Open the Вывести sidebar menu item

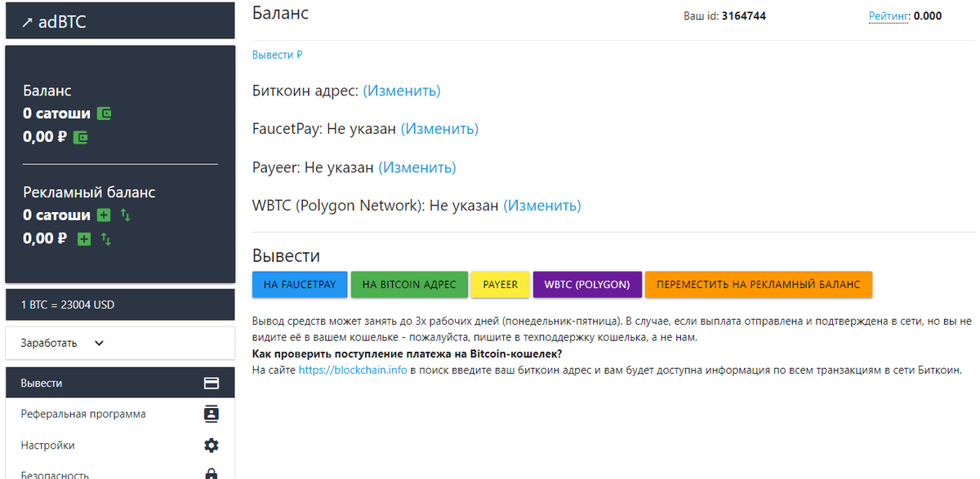point(120,383)
